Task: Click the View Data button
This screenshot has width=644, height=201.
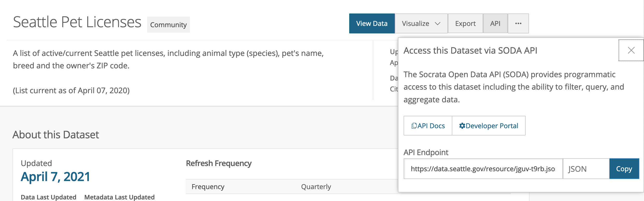Action: pos(372,24)
